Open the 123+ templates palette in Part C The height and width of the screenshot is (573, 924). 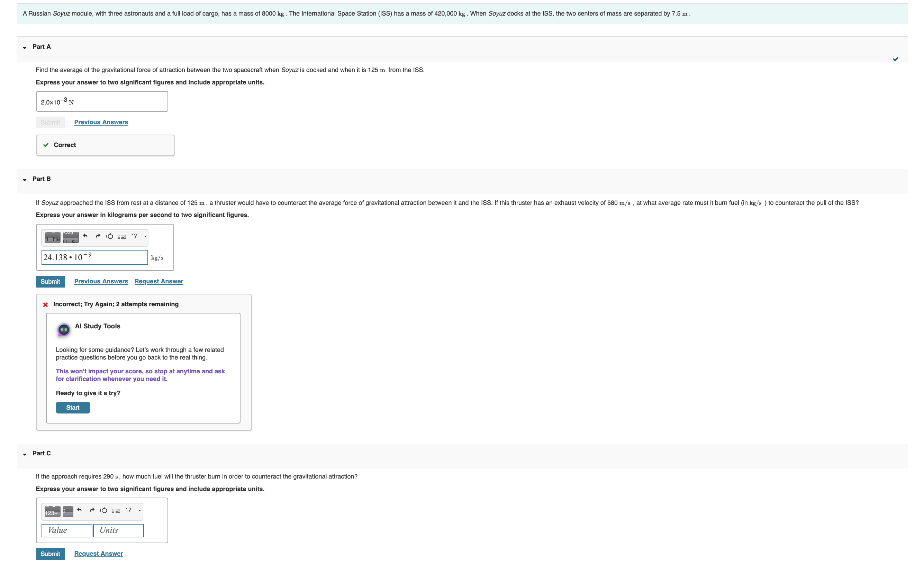(52, 512)
